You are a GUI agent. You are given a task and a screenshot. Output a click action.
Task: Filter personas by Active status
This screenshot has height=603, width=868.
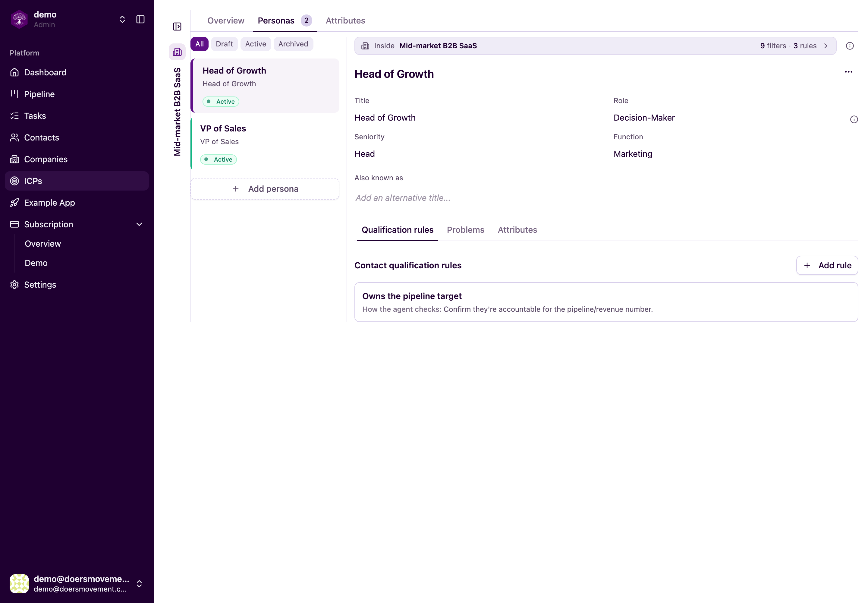pos(255,44)
